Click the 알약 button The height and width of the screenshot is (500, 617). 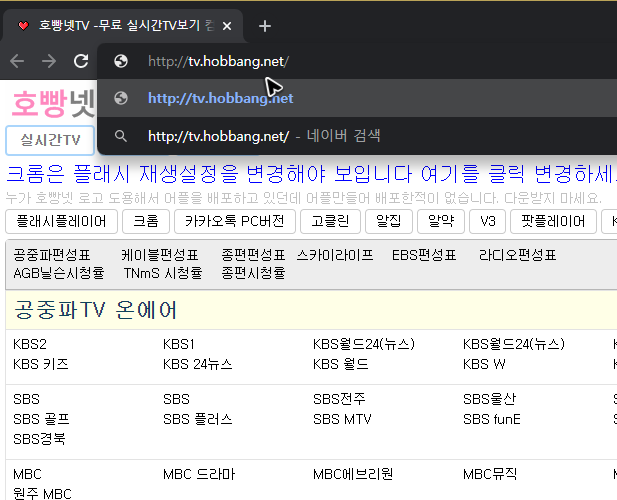pyautogui.click(x=441, y=221)
